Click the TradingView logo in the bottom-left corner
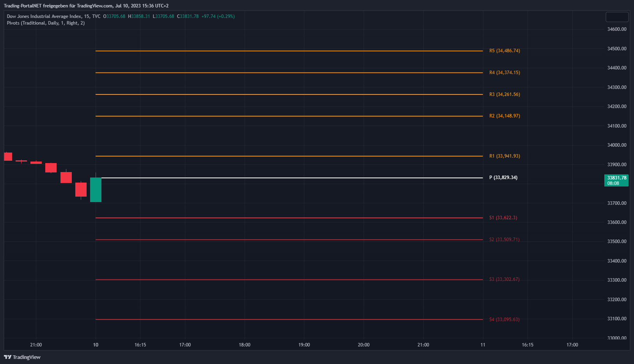634x364 pixels. click(22, 357)
